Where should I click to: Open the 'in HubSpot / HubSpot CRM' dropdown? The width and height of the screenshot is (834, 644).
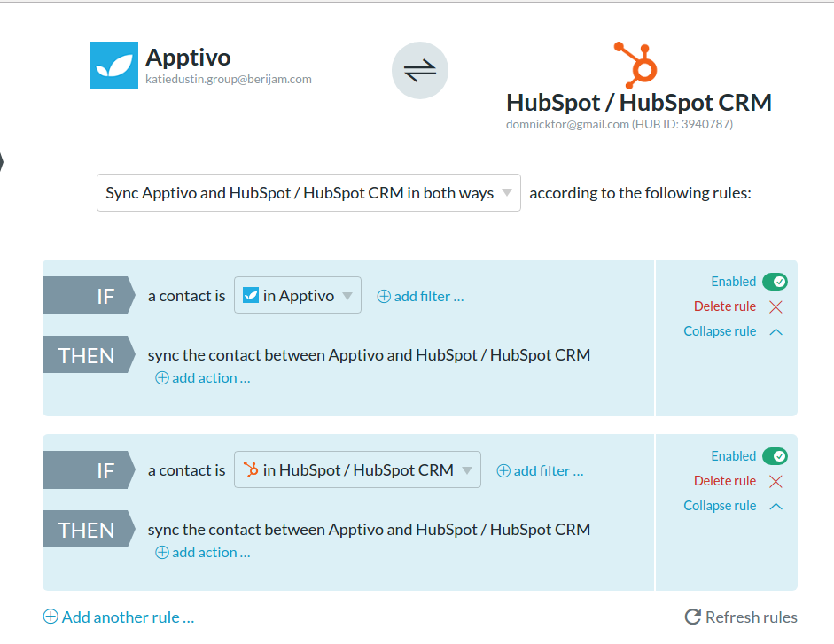point(357,469)
